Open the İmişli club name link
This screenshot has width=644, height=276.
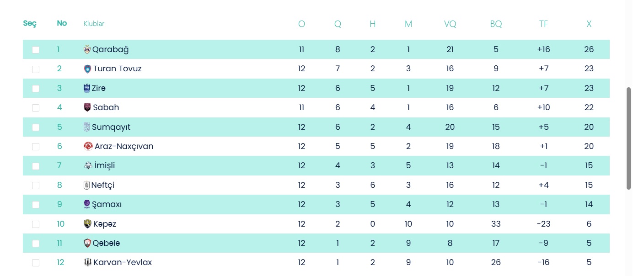coord(104,166)
